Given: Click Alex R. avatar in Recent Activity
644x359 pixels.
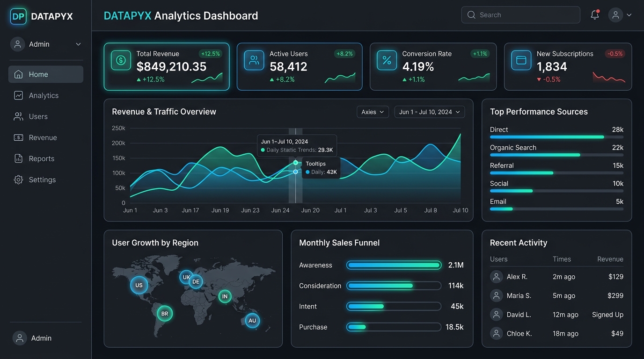Looking at the screenshot, I should pos(497,277).
